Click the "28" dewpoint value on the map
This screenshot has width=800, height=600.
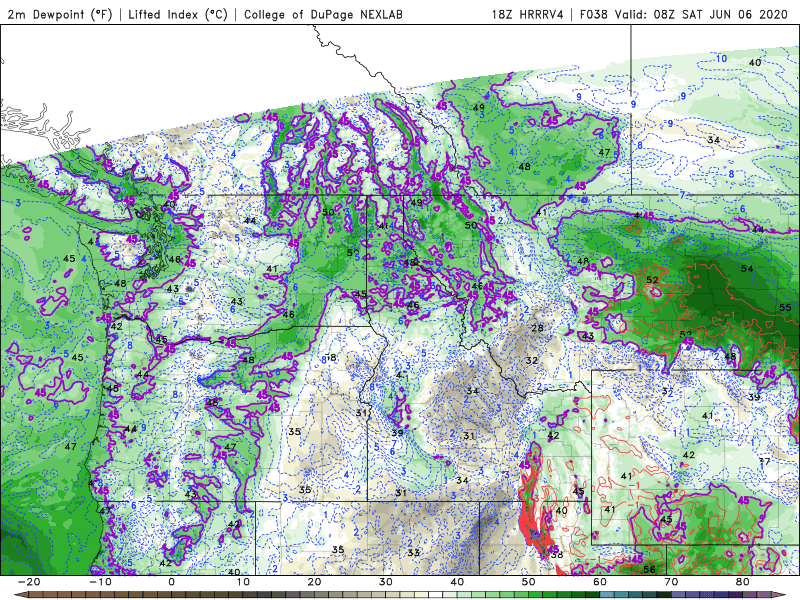(537, 328)
